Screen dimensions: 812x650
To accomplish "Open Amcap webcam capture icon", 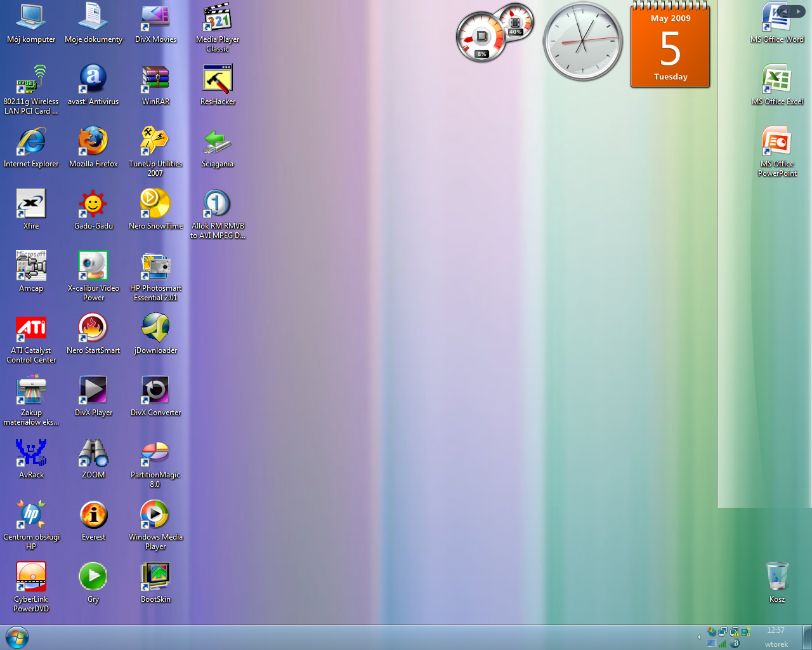I will (31, 272).
